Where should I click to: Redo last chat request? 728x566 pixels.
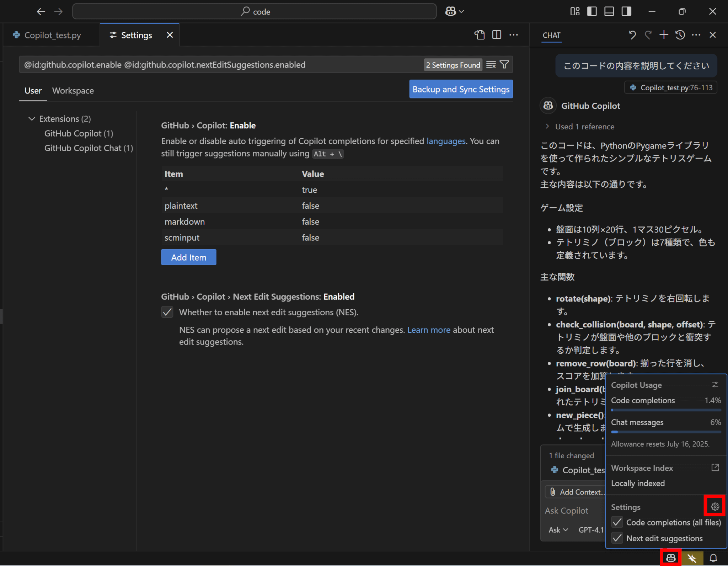click(648, 35)
